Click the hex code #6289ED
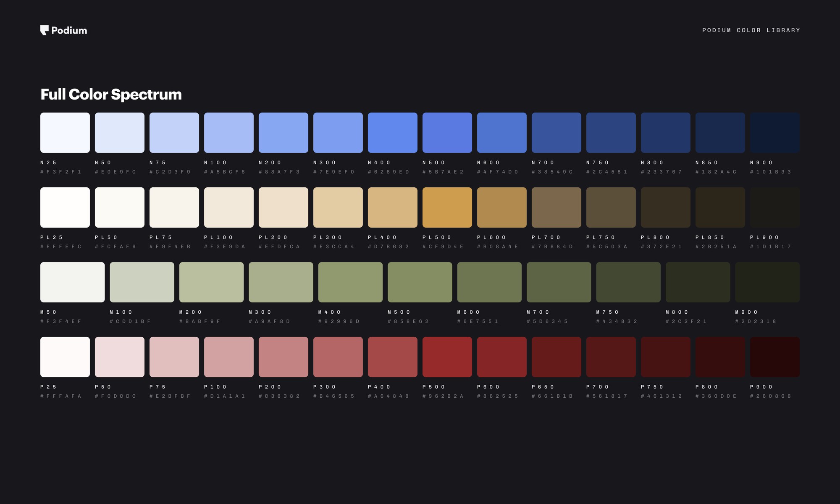Image resolution: width=840 pixels, height=504 pixels. coord(388,172)
